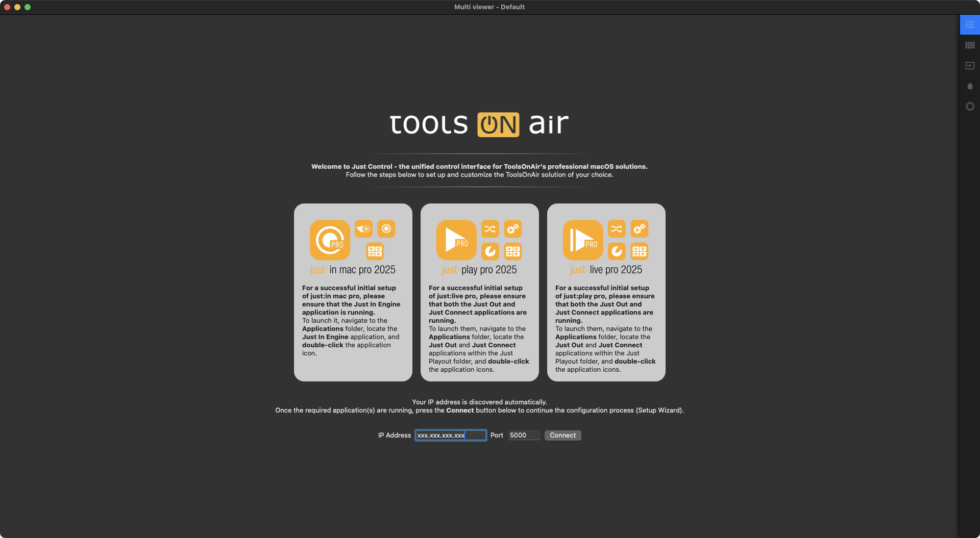Screen dimensions: 980x538
Task: Click the shuffle icon in the just:play card
Action: click(490, 229)
